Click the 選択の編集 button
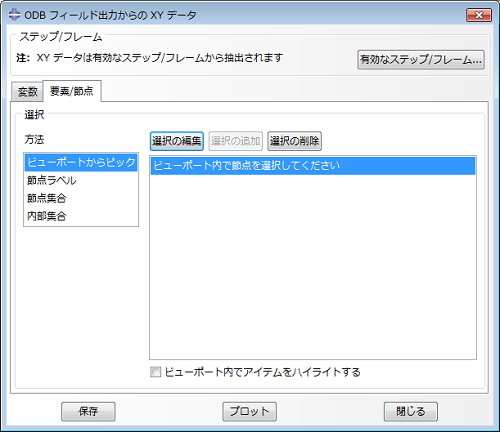 tap(177, 141)
